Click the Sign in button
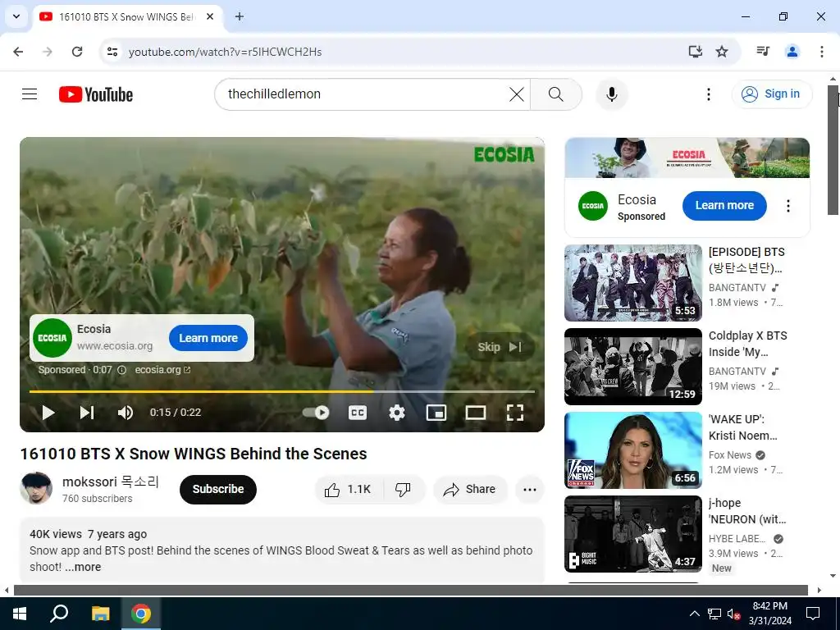The width and height of the screenshot is (840, 630). 771,94
